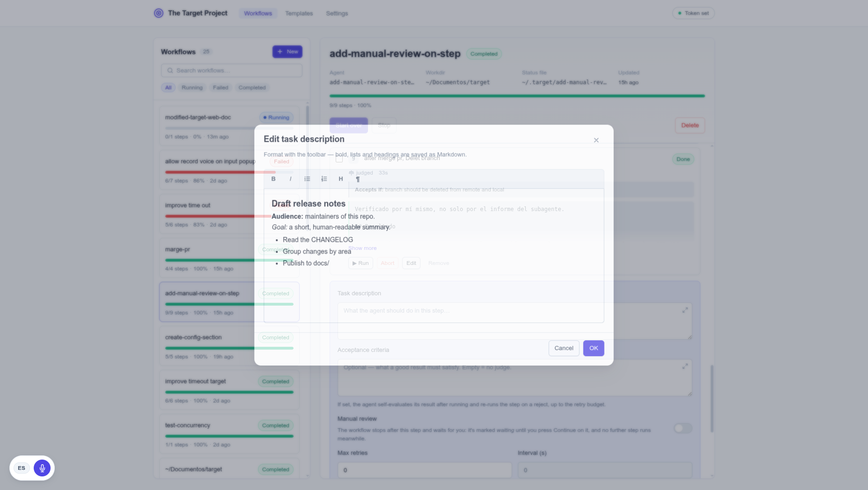
Task: Click the Target Project logo icon
Action: point(159,13)
